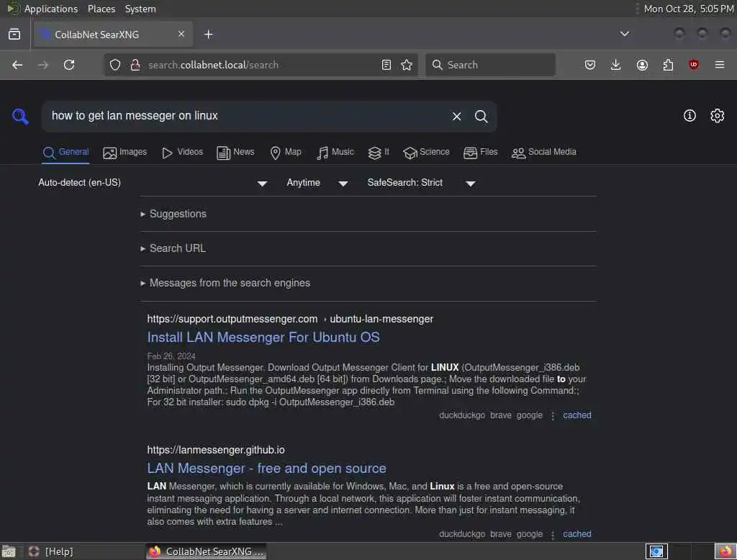737x560 pixels.
Task: Go forward with the browser's forward arrow
Action: point(43,65)
